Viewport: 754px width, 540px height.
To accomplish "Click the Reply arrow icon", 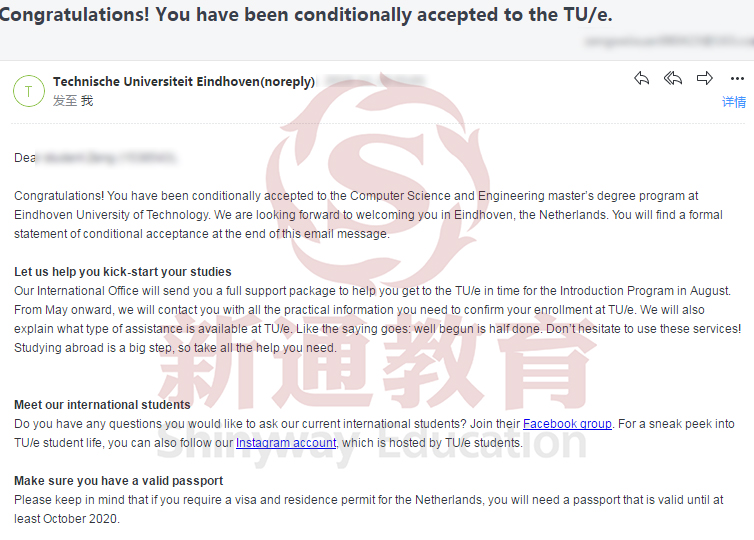I will (x=641, y=78).
